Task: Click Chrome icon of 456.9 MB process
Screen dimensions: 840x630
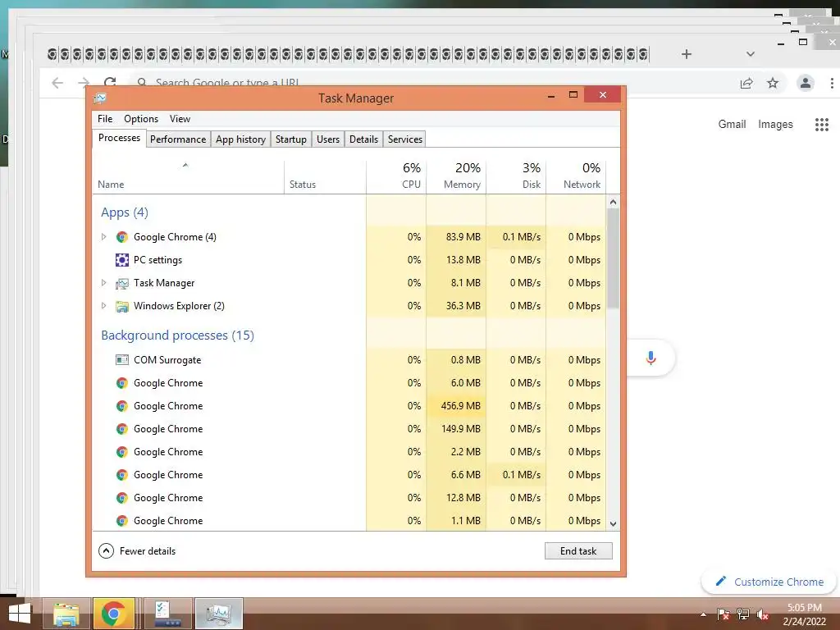Action: (x=122, y=406)
